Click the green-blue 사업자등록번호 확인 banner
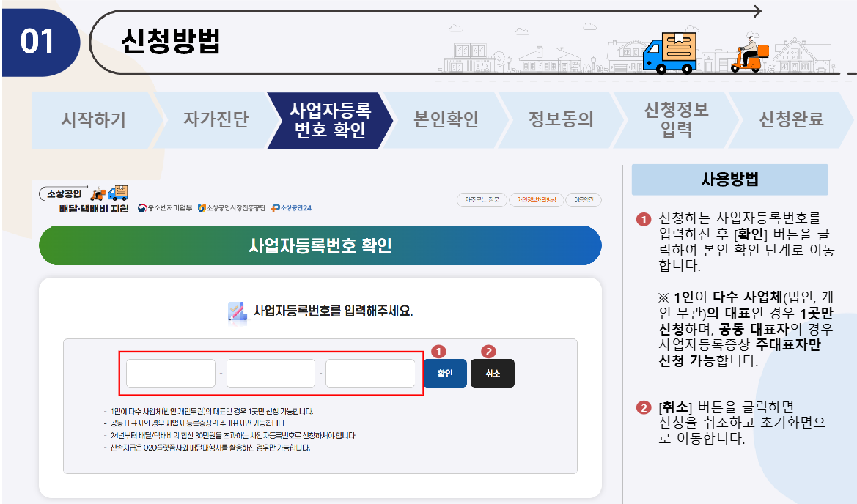The height and width of the screenshot is (504, 857). pyautogui.click(x=320, y=245)
